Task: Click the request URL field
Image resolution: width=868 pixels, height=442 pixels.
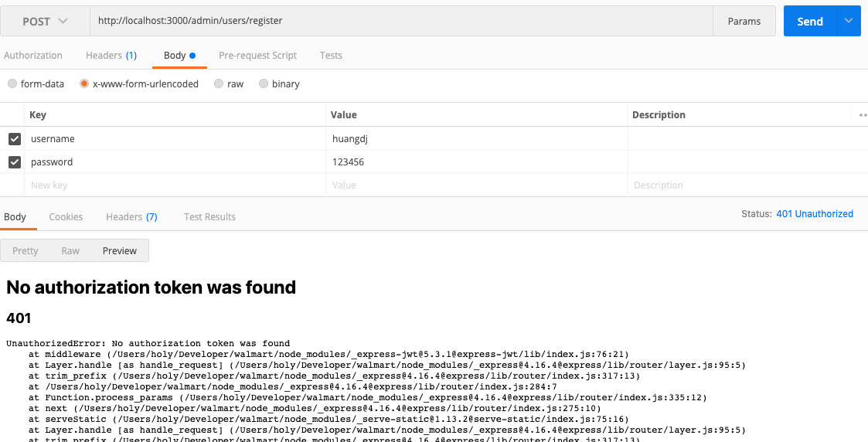Action: pyautogui.click(x=402, y=22)
